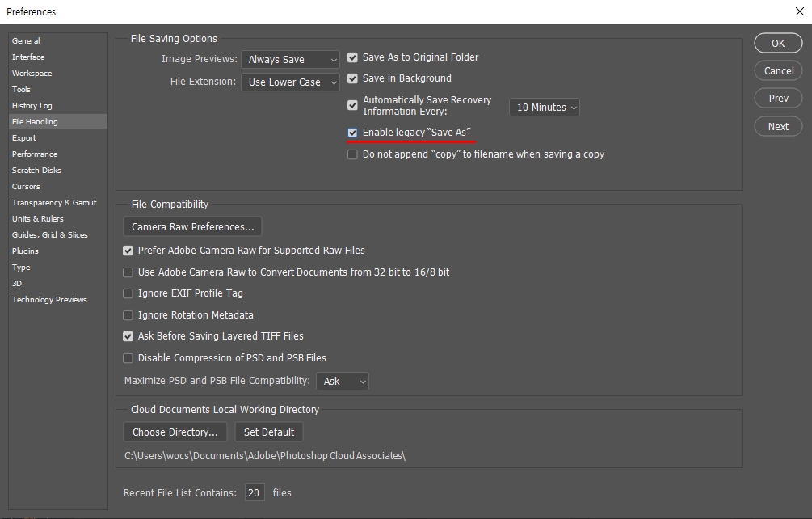Image resolution: width=812 pixels, height=519 pixels.
Task: Check Ignore Rotation Metadata
Action: [x=128, y=315]
